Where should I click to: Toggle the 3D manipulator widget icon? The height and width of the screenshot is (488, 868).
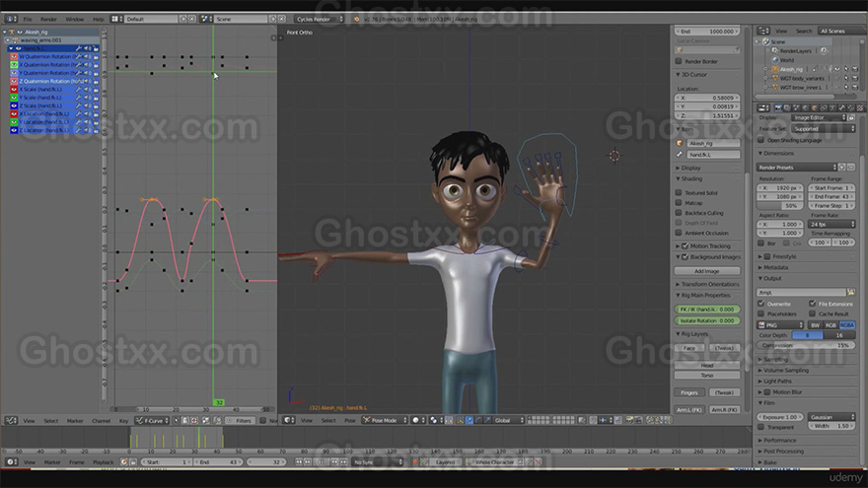(x=460, y=421)
